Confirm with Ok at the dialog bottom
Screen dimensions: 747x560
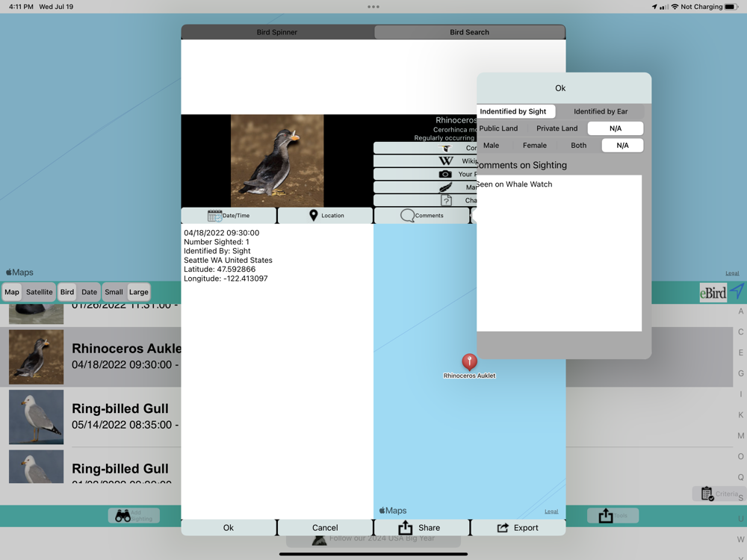(228, 528)
